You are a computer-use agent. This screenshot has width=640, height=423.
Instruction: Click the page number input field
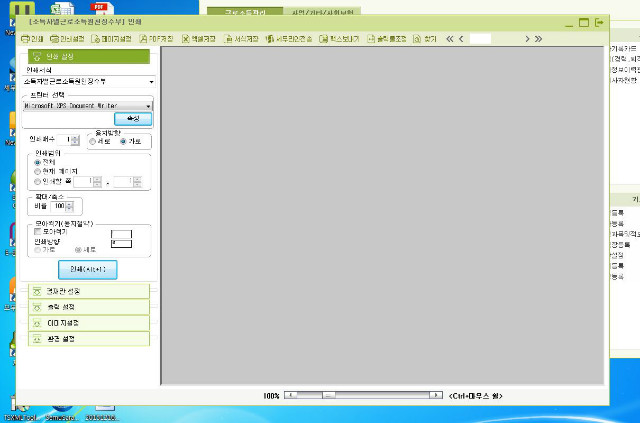pos(480,38)
